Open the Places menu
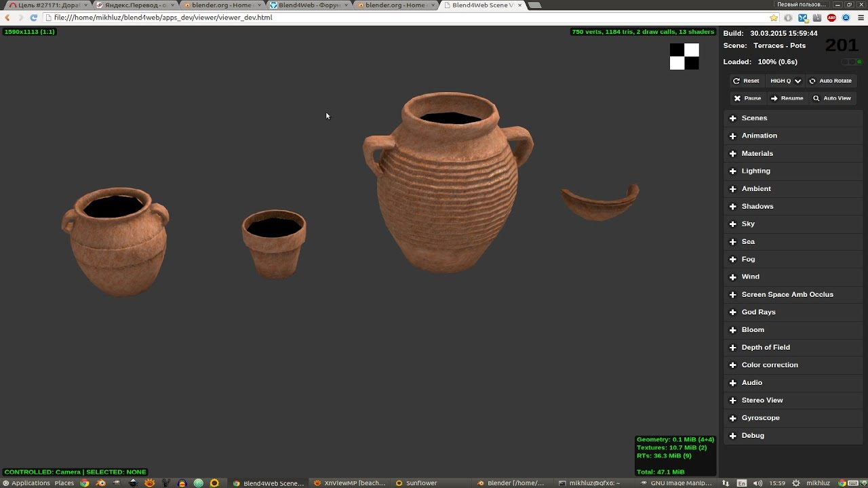The width and height of the screenshot is (868, 488). (x=64, y=483)
